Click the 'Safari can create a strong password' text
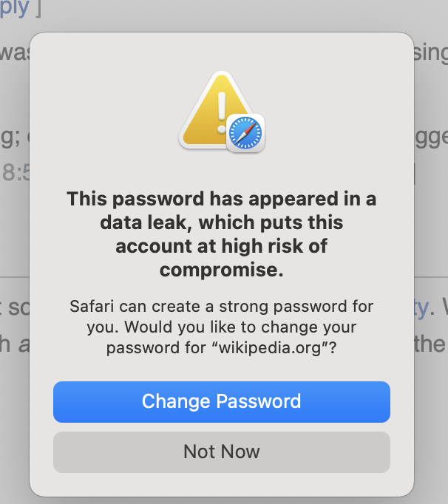The width and height of the screenshot is (448, 504). (208, 307)
